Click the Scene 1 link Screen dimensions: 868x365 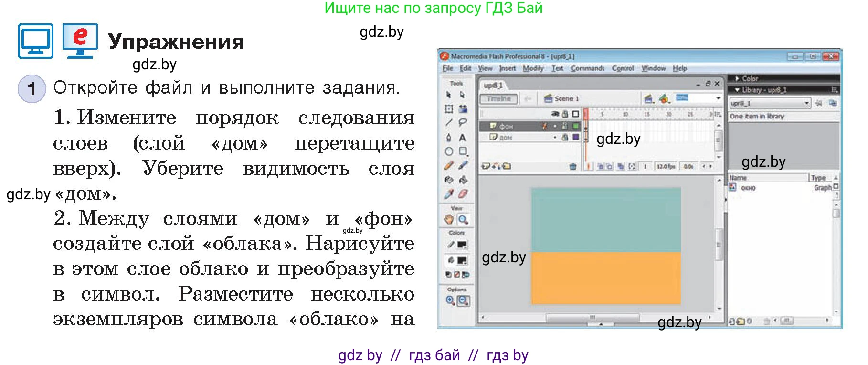click(565, 99)
